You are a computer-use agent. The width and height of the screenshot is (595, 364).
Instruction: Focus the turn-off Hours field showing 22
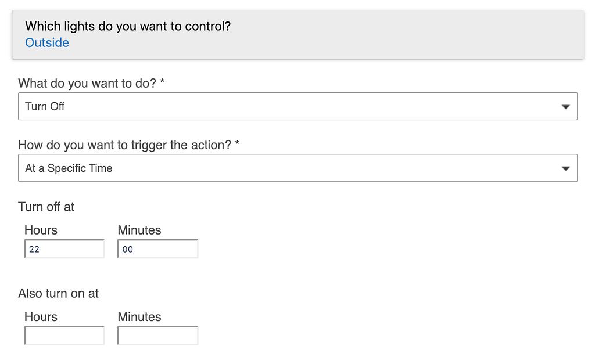coord(64,249)
